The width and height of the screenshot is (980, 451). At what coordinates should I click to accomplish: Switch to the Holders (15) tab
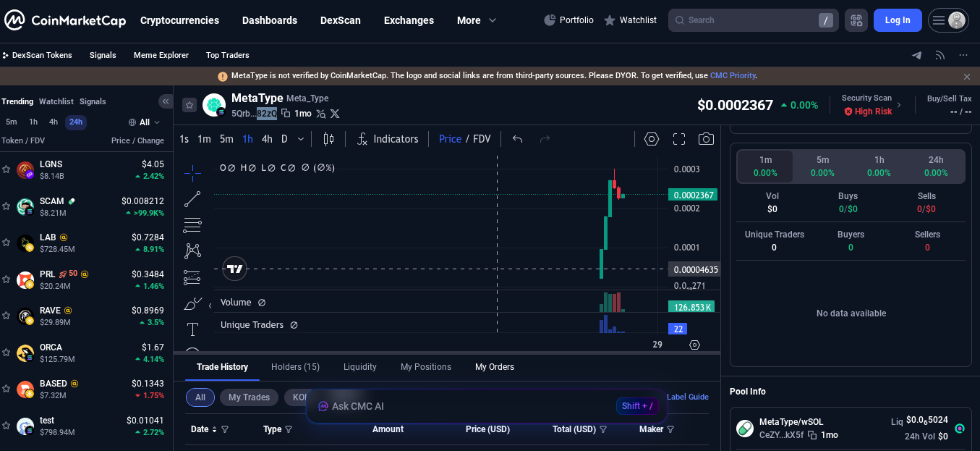point(295,367)
